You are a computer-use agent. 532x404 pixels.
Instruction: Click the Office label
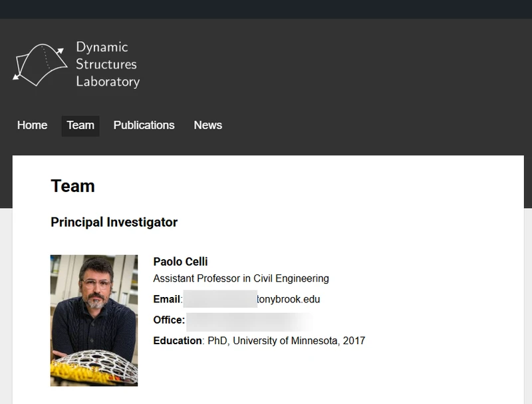[x=169, y=320]
